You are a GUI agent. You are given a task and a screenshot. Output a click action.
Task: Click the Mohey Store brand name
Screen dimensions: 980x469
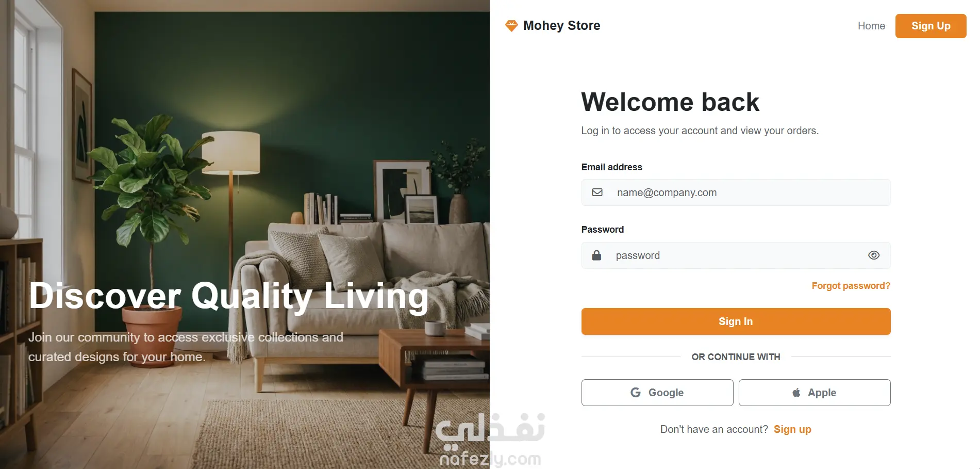click(x=561, y=26)
